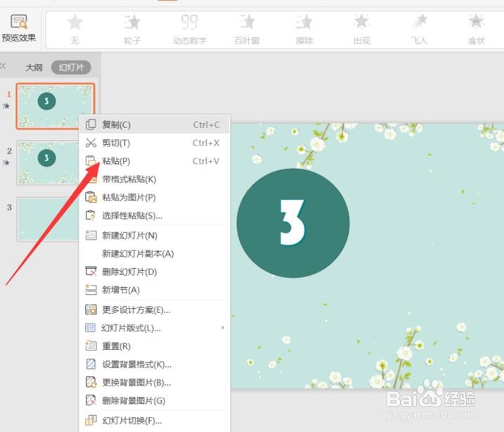Switch to the 幻灯片 (Slides) tab
The height and width of the screenshot is (432, 504).
[71, 68]
